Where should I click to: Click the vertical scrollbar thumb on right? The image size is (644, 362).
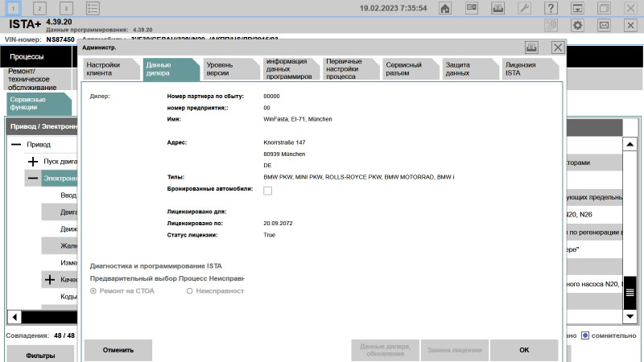(631, 289)
